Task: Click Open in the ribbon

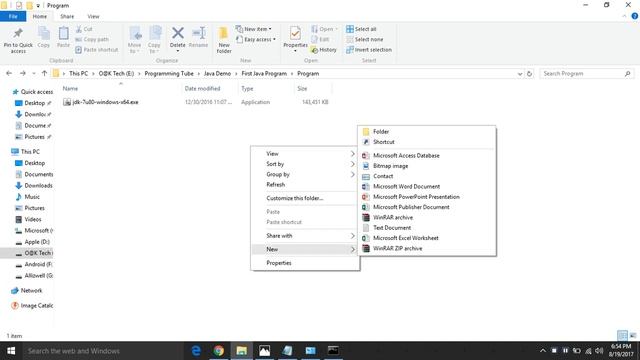Action: (324, 29)
